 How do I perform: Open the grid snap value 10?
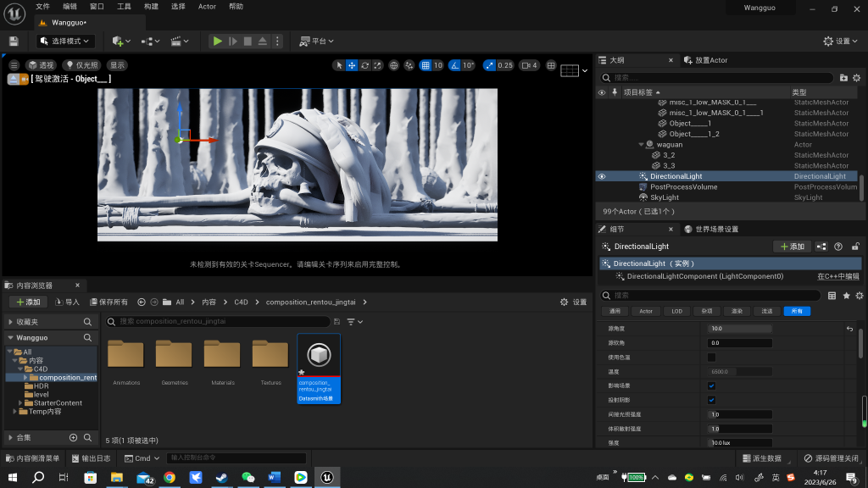[438, 65]
